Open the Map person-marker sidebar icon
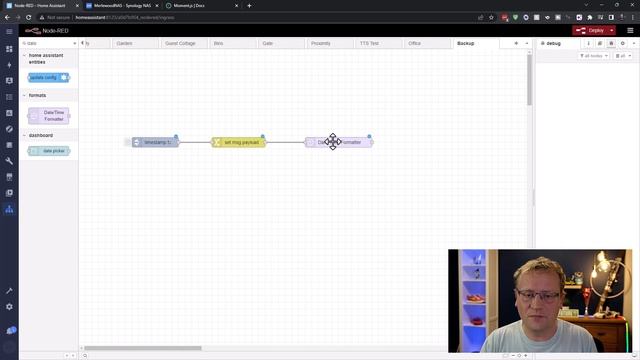 click(x=9, y=81)
